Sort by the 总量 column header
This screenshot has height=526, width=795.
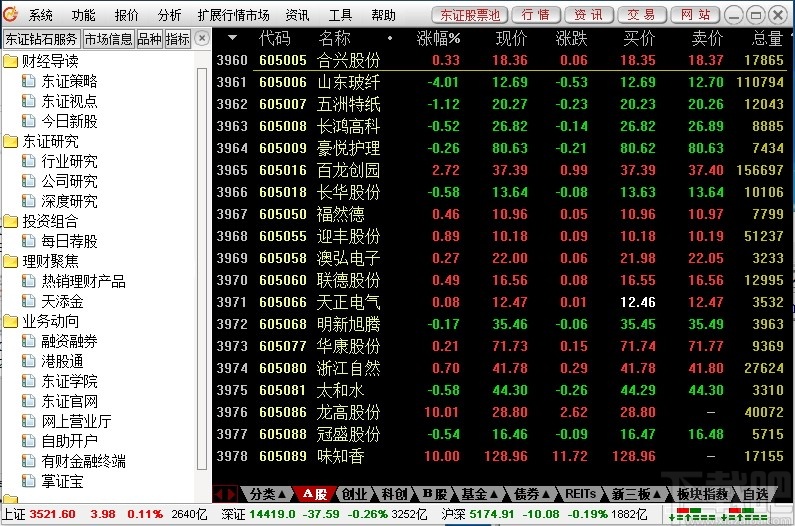click(767, 39)
